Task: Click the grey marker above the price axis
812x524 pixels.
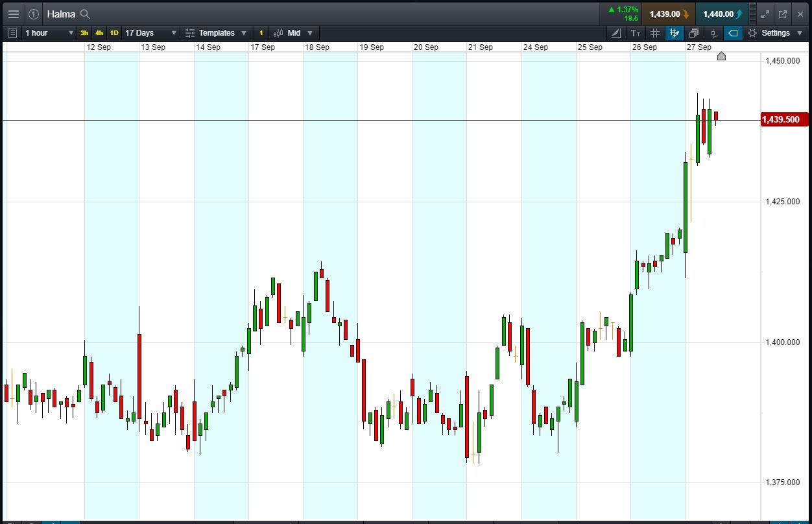Action: (721, 56)
